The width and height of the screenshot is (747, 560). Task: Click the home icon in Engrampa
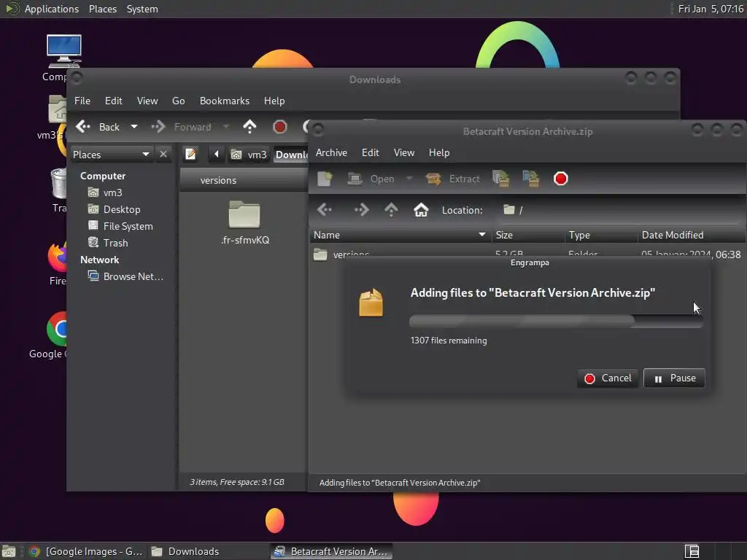pyautogui.click(x=421, y=209)
